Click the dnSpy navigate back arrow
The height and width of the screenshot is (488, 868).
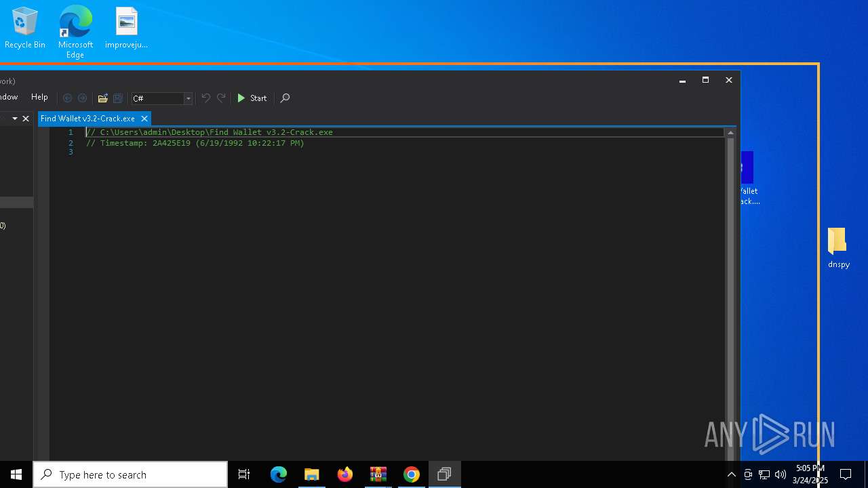click(67, 98)
